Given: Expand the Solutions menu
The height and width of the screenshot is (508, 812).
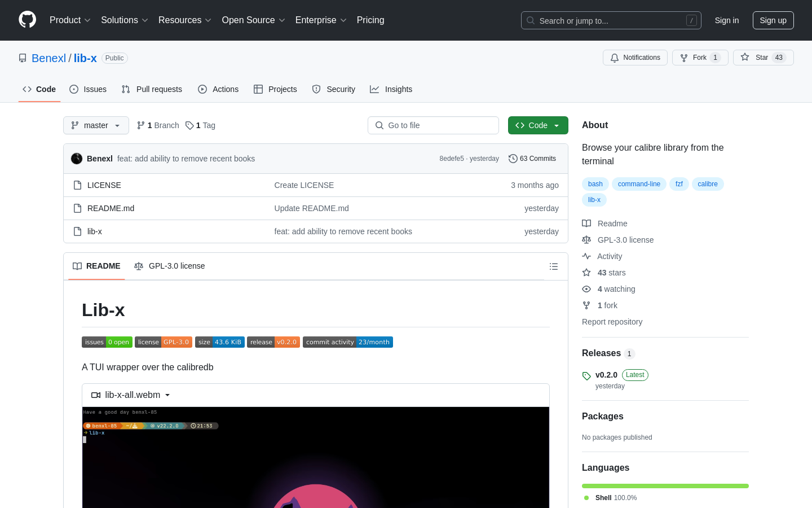Looking at the screenshot, I should (x=125, y=20).
